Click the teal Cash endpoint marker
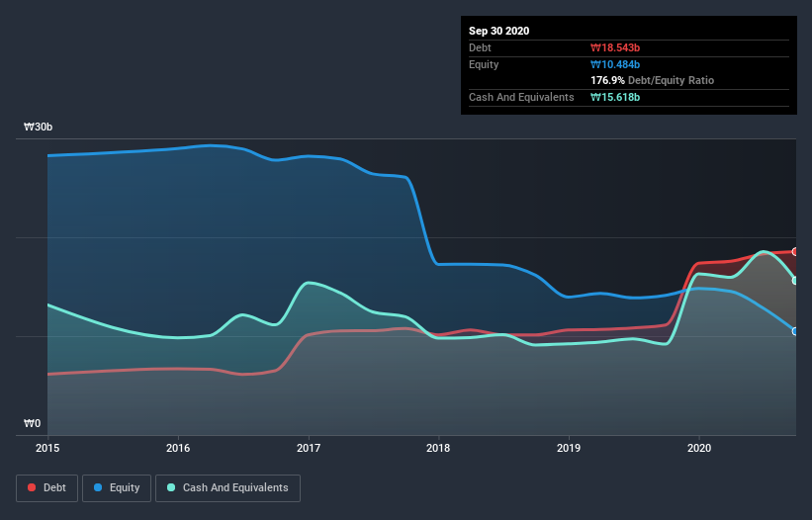The image size is (812, 520). 795,281
